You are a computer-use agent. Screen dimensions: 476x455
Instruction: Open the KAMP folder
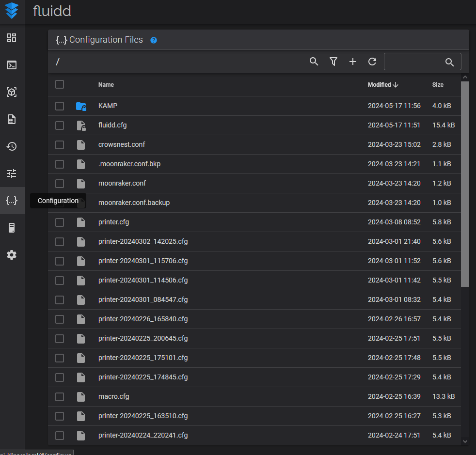point(108,106)
